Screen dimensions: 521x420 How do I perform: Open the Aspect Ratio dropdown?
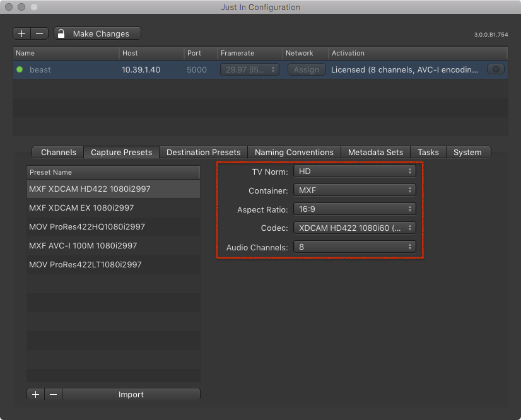tap(354, 209)
